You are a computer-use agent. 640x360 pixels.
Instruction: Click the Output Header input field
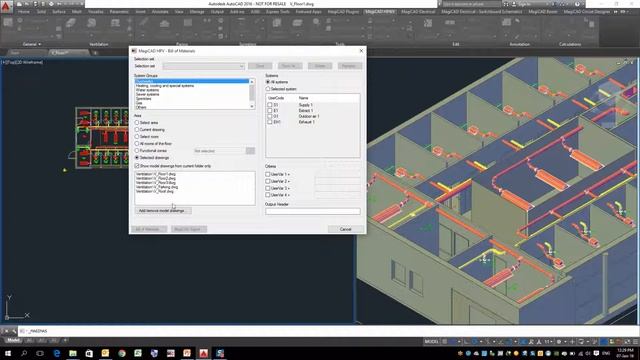pyautogui.click(x=313, y=211)
